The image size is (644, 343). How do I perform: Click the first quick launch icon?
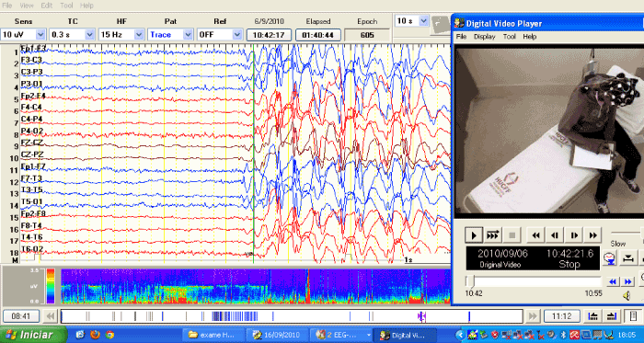(x=81, y=335)
